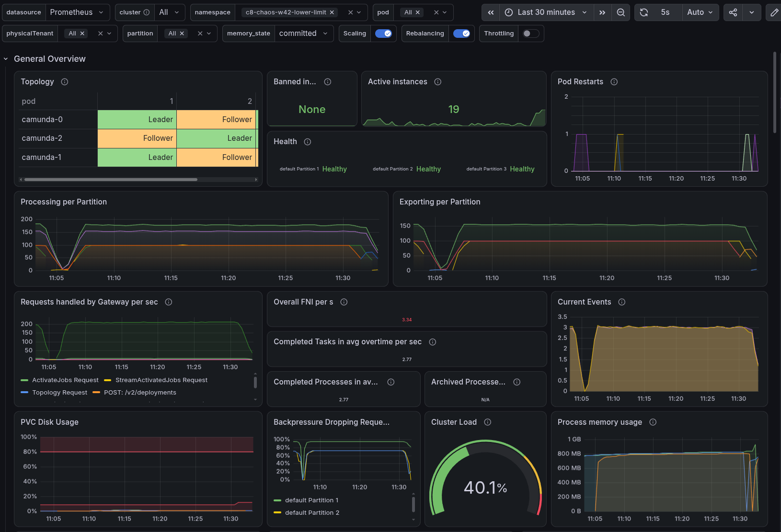Remove the All tag from pod filter

(x=418, y=12)
